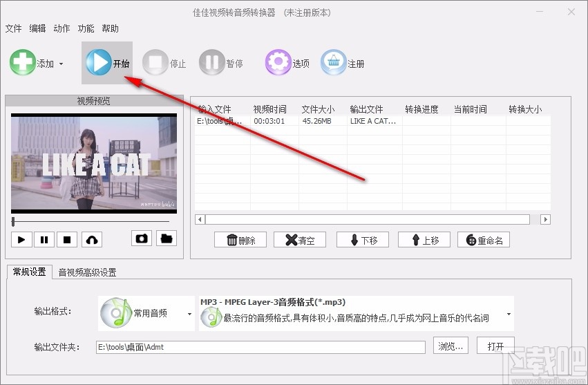Click the video preview seek slider
Screen dimensions: 588x385
91,222
